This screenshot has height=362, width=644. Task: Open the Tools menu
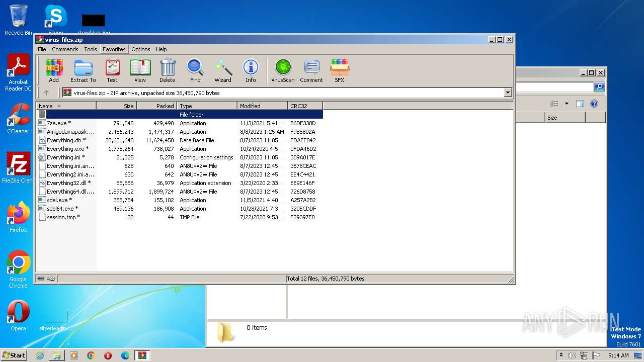click(91, 49)
